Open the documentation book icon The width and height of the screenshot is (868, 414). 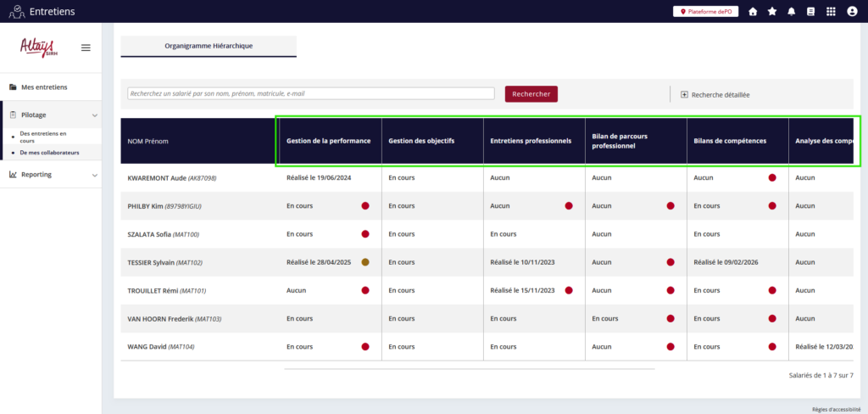[x=810, y=12]
